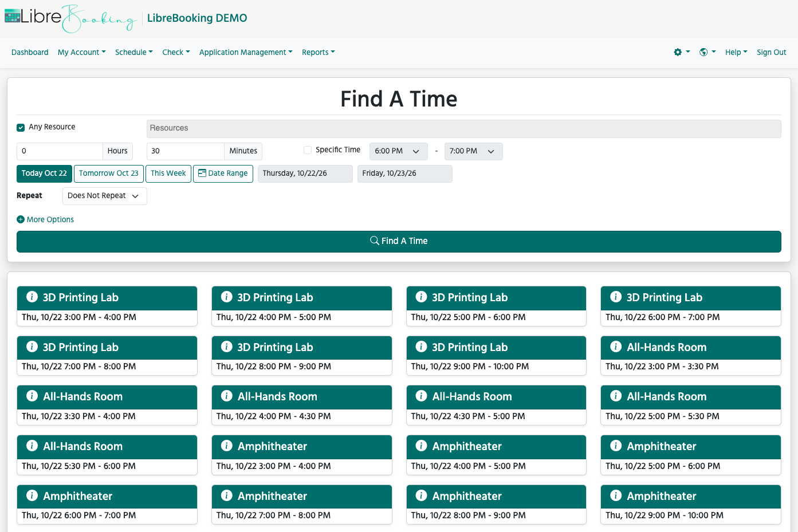Focus the Resources input field

(x=463, y=128)
